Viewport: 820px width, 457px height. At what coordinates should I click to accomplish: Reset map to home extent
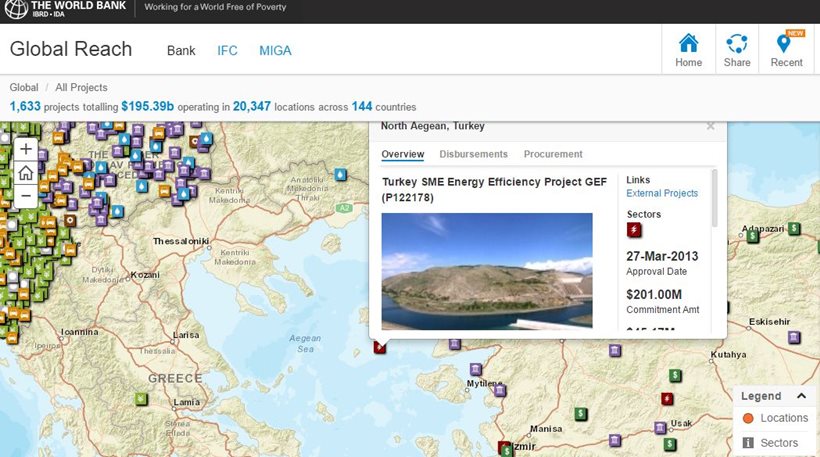click(x=26, y=173)
